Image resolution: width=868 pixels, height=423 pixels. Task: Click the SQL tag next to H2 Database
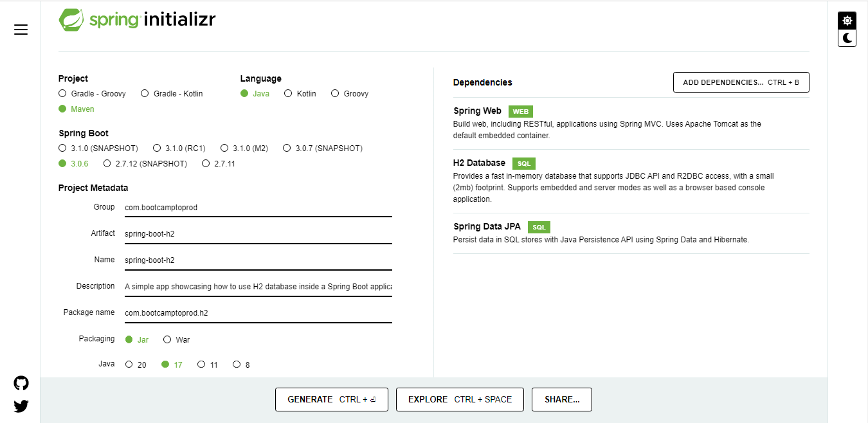(x=524, y=163)
